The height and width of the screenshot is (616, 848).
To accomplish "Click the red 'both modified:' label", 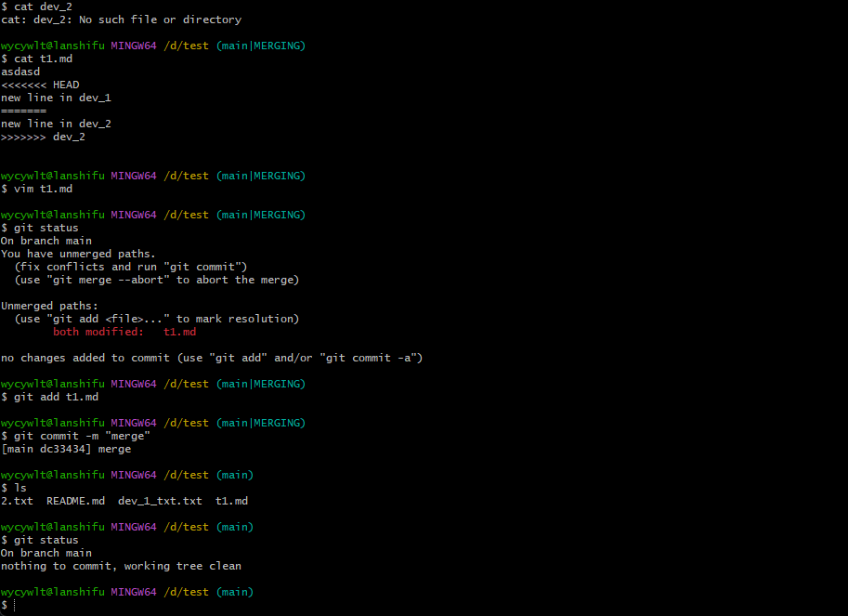I will coord(98,332).
